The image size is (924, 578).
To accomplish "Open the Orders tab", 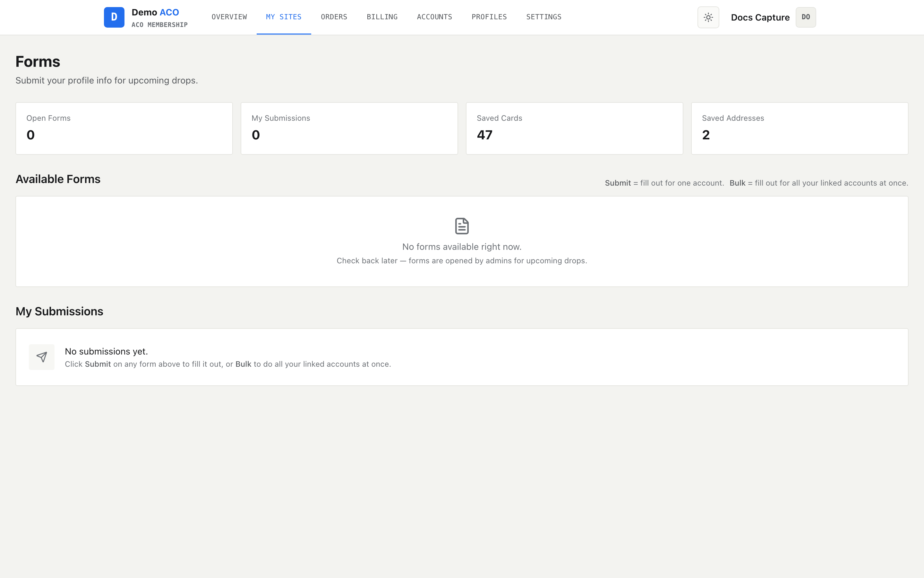I will pos(334,17).
